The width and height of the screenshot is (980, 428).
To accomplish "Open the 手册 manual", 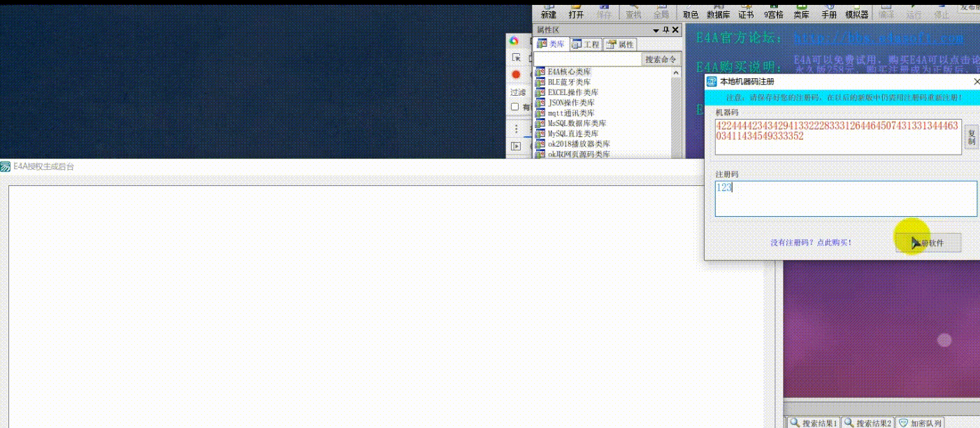I will [828, 10].
